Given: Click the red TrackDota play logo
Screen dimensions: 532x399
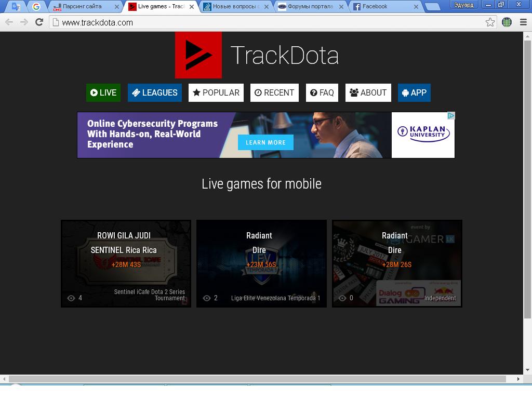Looking at the screenshot, I should 198,55.
